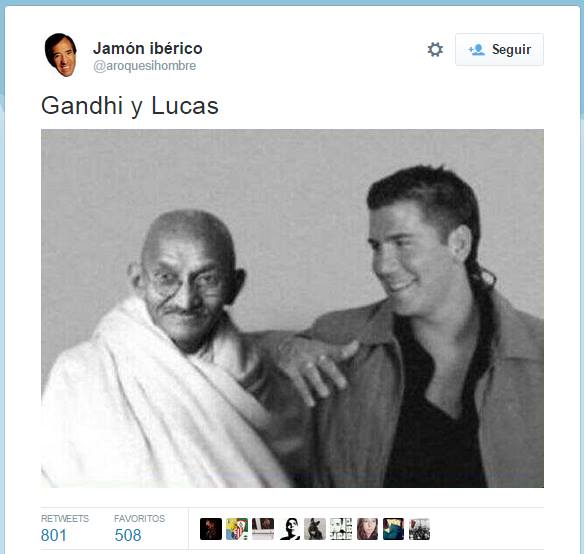The width and height of the screenshot is (584, 554).
Task: Click the Seguir follow button
Action: click(x=499, y=50)
